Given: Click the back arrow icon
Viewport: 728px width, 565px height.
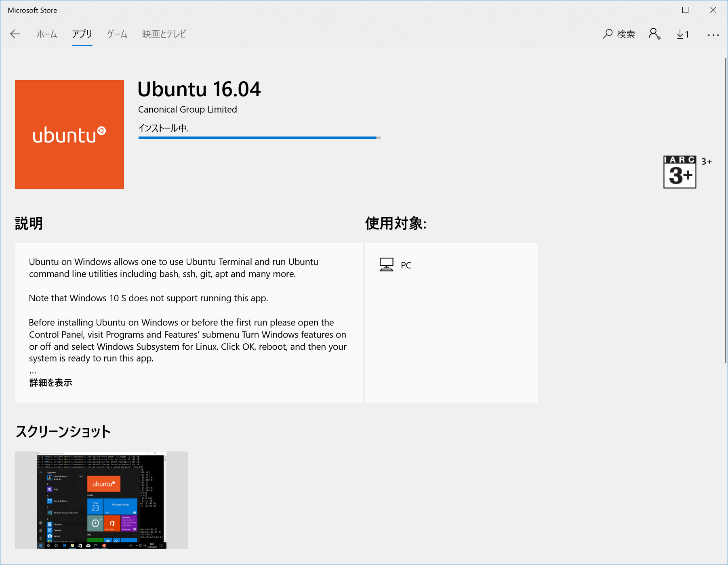Looking at the screenshot, I should (15, 34).
